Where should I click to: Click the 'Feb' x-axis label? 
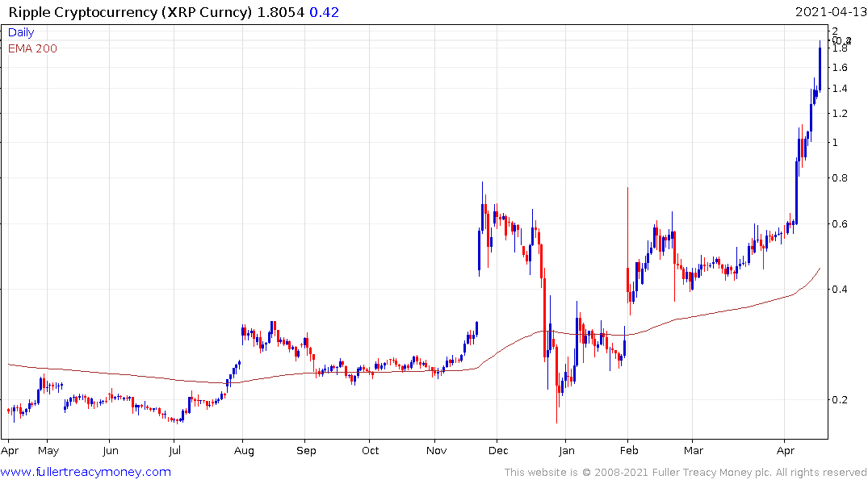[x=629, y=451]
